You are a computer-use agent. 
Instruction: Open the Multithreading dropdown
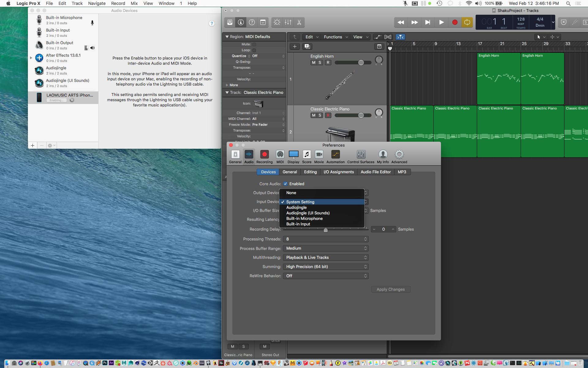pyautogui.click(x=326, y=257)
